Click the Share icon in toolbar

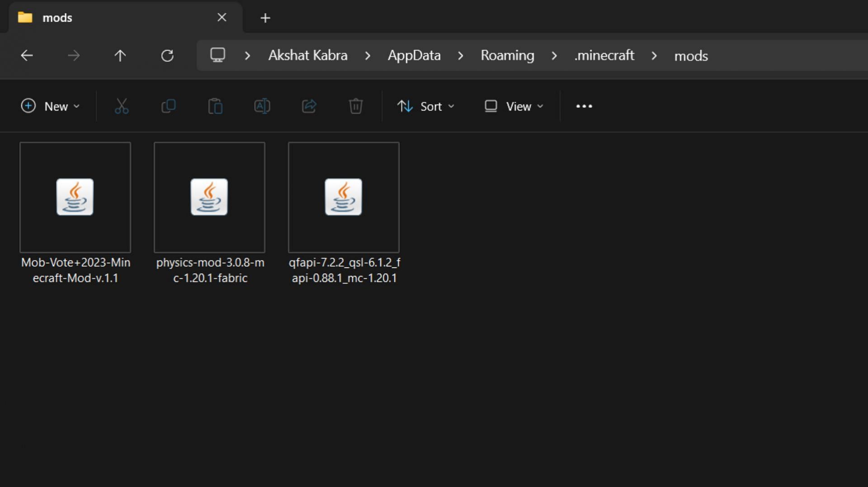pyautogui.click(x=309, y=106)
